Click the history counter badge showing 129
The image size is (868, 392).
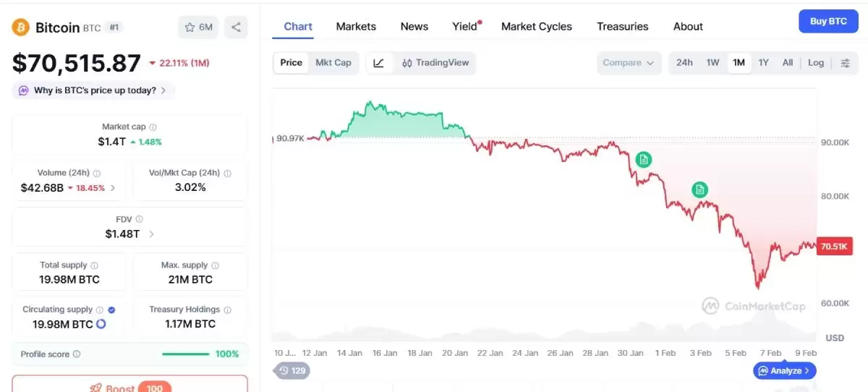click(290, 371)
